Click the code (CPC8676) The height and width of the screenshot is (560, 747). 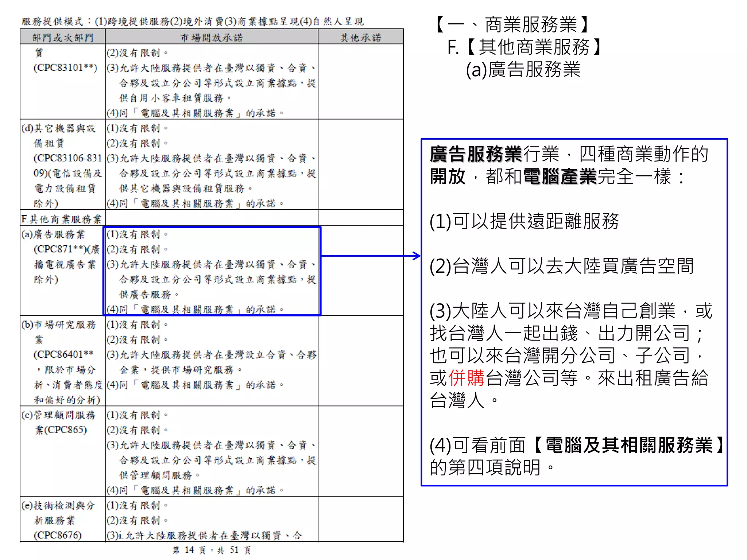(x=58, y=535)
